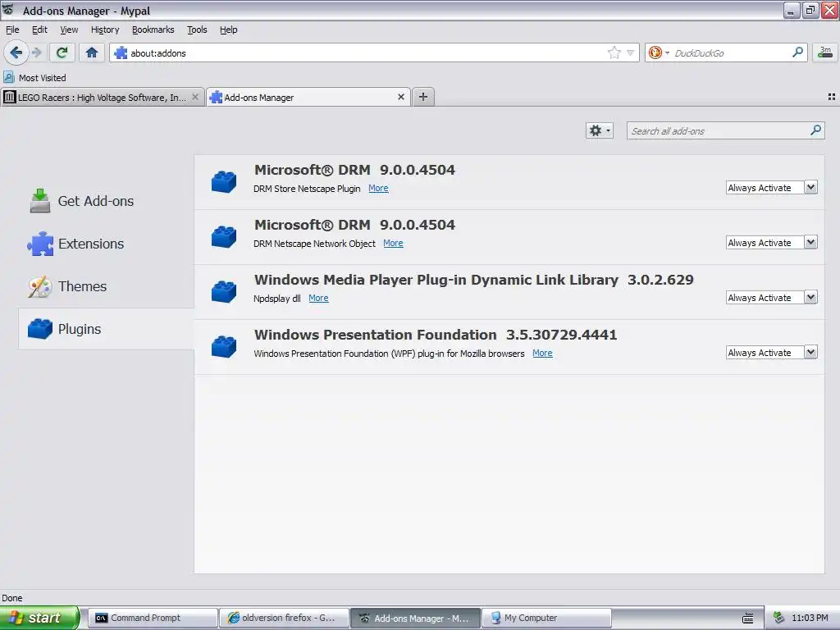Open a new tab with the plus button
The height and width of the screenshot is (630, 840).
click(423, 97)
